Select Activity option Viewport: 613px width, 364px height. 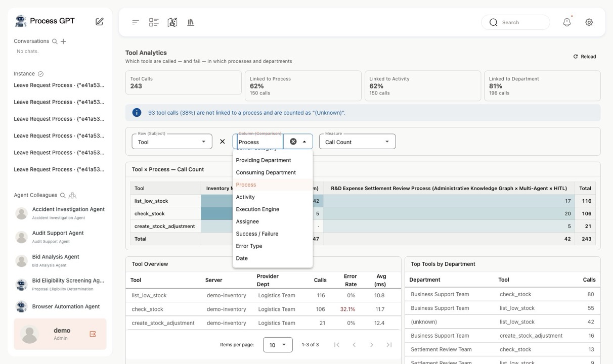tap(273, 197)
